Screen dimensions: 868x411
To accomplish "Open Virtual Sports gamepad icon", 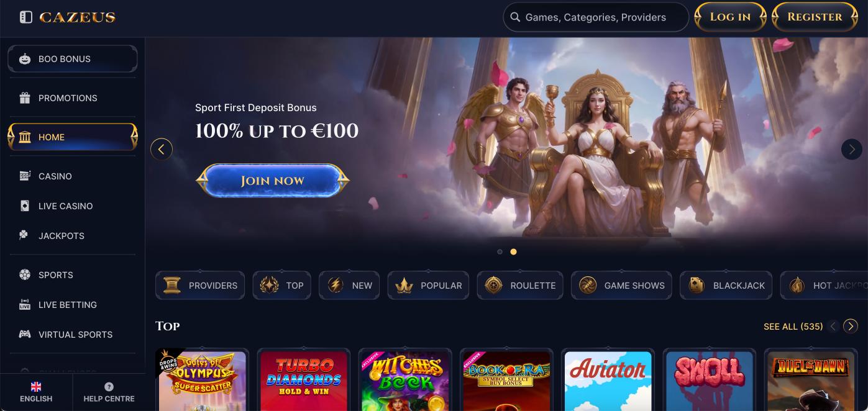I will [25, 335].
